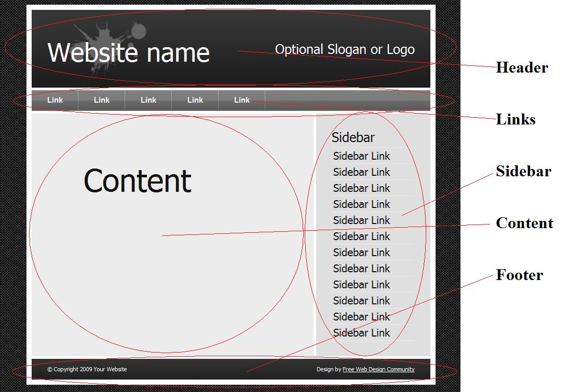Screen dimensions: 583x392
Task: Click the bold "Links" annotation label
Action: point(516,119)
